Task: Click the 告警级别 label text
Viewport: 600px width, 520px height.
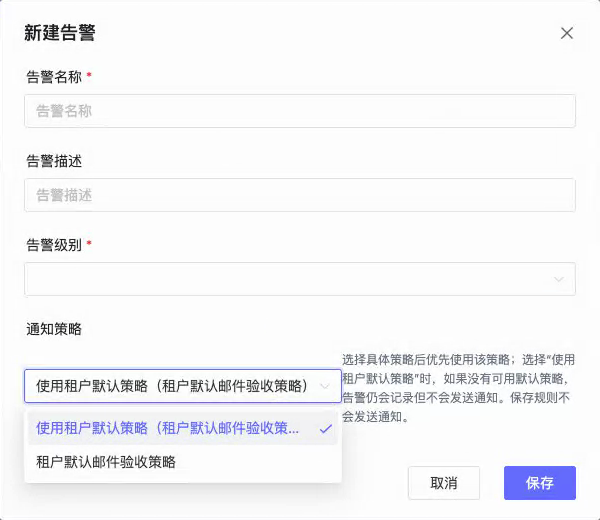Action: 54,245
